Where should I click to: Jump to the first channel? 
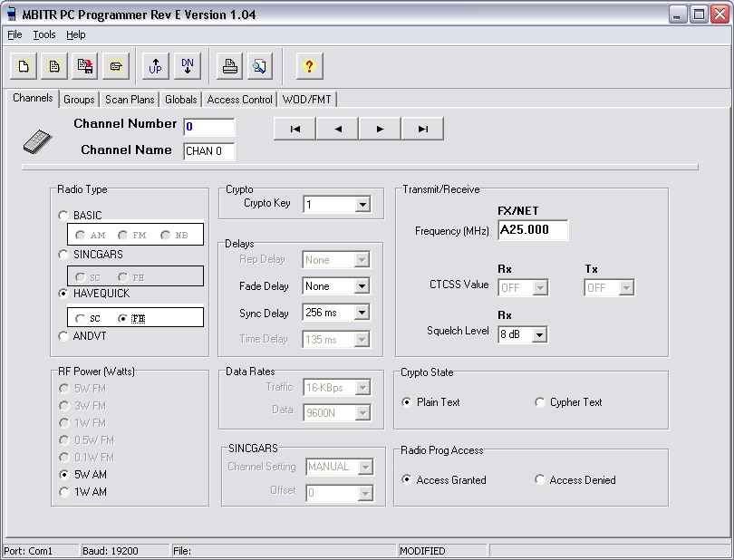(x=295, y=129)
